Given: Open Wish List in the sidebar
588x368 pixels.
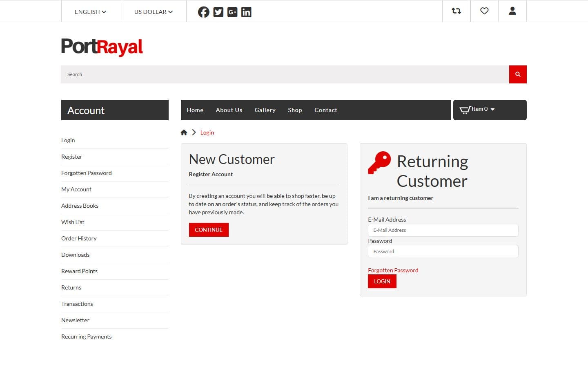Looking at the screenshot, I should click(x=73, y=222).
